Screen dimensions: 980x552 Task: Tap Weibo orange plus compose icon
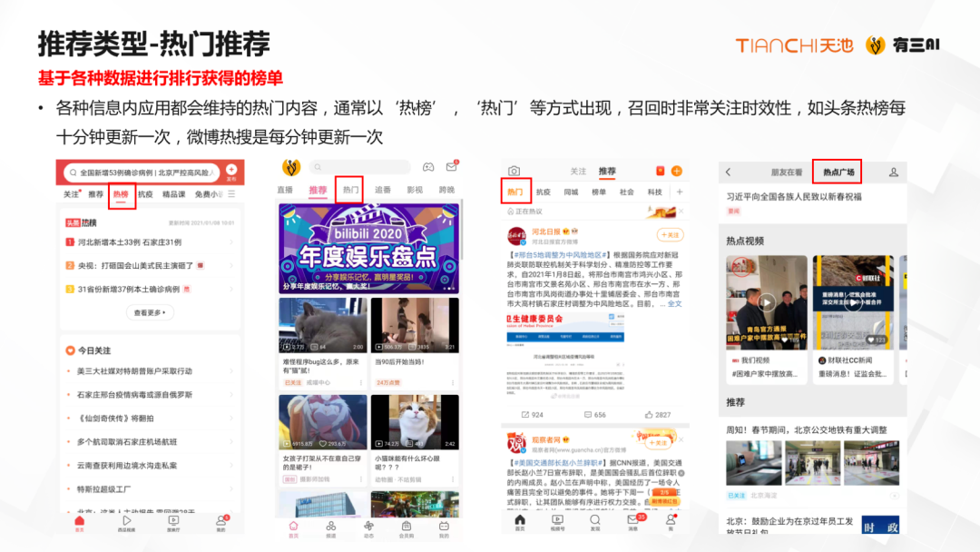676,171
